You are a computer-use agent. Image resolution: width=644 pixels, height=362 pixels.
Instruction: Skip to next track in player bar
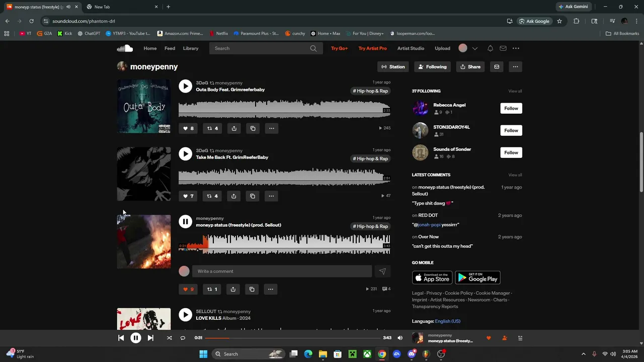tap(150, 338)
